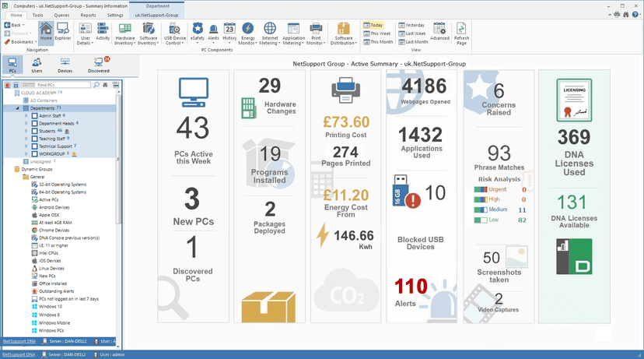The image size is (644, 359).
Task: Open Energy Monitor
Action: click(247, 33)
